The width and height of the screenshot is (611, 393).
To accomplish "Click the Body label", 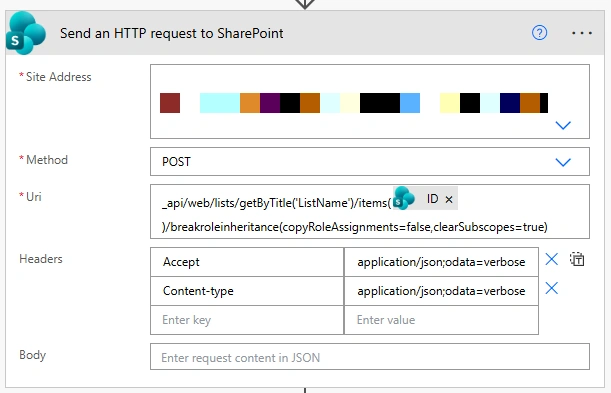I will click(32, 355).
